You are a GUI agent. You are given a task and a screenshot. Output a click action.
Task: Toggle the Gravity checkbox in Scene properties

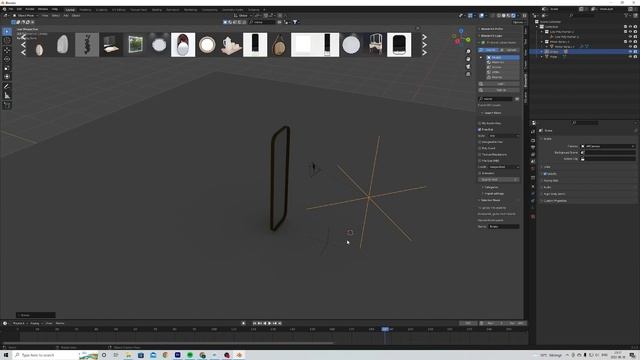tap(545, 173)
